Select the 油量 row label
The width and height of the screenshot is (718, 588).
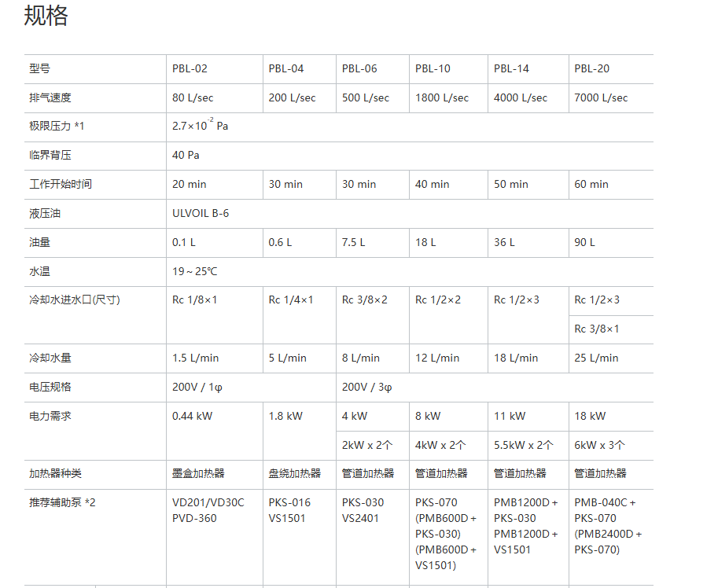point(40,243)
